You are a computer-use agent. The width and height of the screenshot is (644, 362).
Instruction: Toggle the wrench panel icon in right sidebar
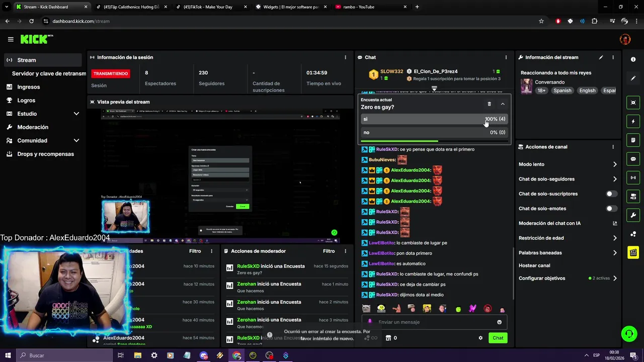tap(633, 215)
